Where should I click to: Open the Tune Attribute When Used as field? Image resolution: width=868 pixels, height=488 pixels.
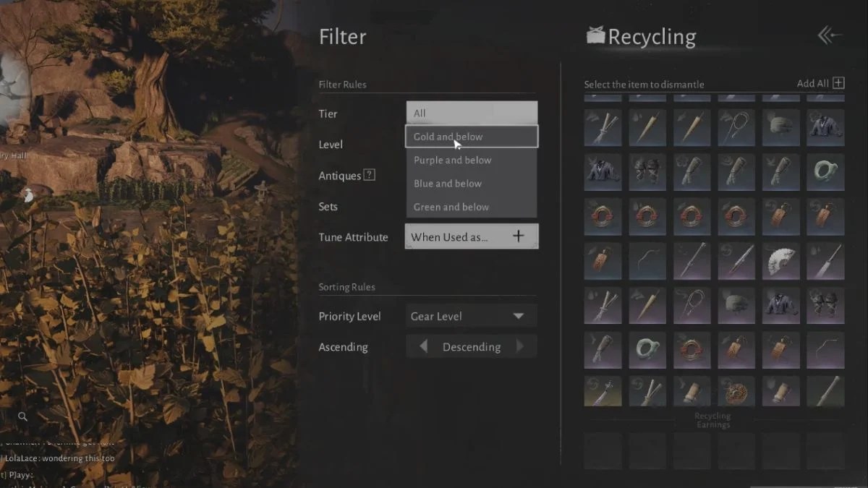point(472,236)
